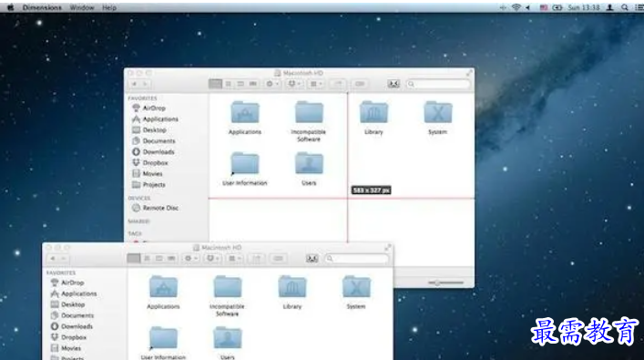The height and width of the screenshot is (360, 644).
Task: Switch background window to icon view
Action: 215,84
